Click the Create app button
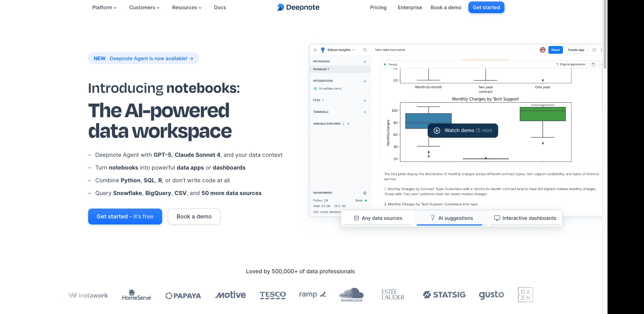Screen dimensions: 644x314 (x=576, y=50)
